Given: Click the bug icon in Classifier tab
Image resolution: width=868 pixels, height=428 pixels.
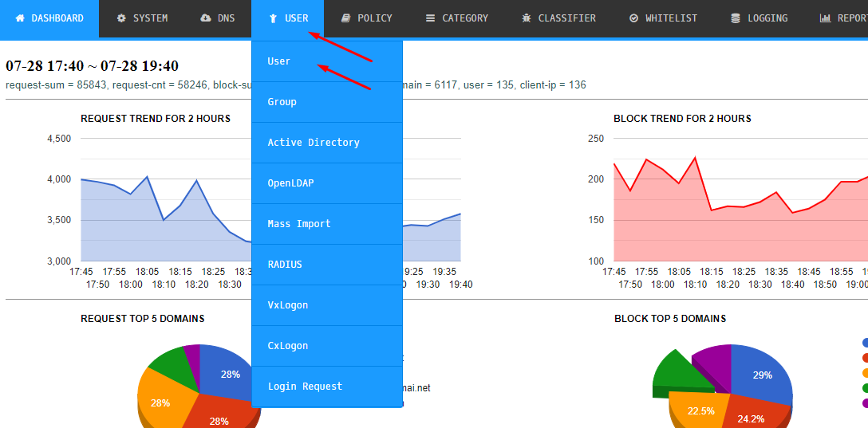Looking at the screenshot, I should pos(526,18).
